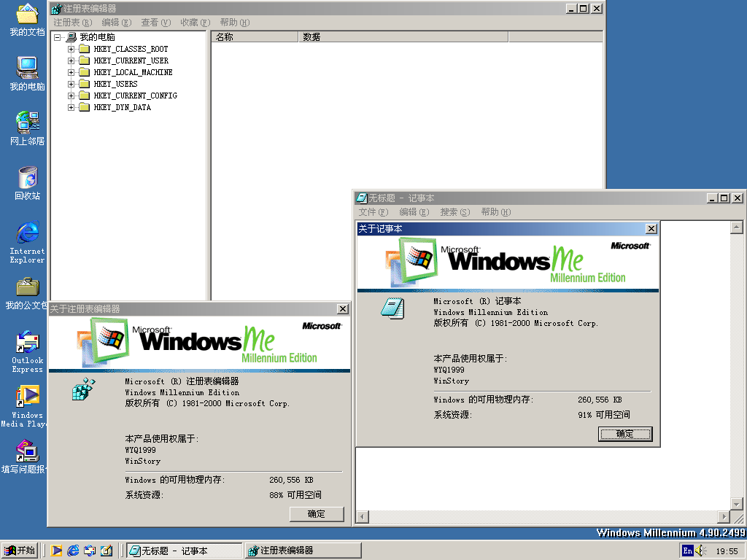Switch to 无标题 - 记事本 taskbar button
This screenshot has width=747, height=560.
coord(185,551)
